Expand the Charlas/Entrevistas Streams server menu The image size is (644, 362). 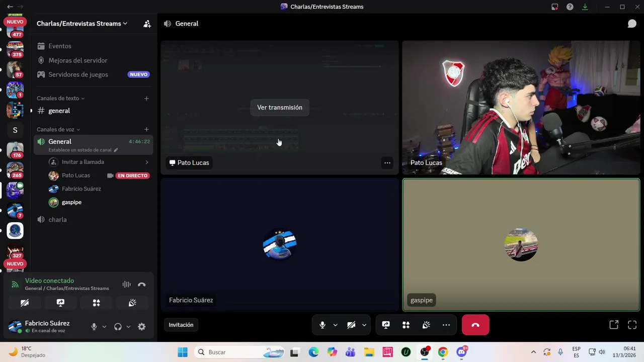(83, 24)
